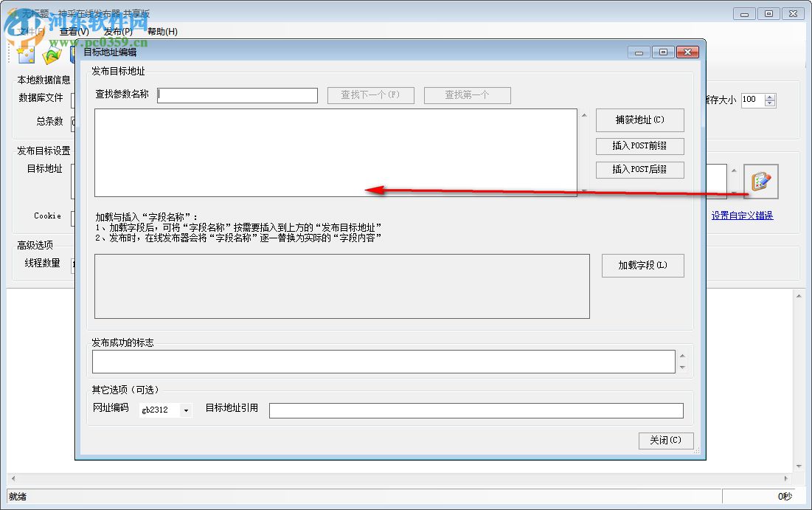The width and height of the screenshot is (812, 510).
Task: Close the 目标地址编辑 dialog with red X
Action: click(687, 52)
